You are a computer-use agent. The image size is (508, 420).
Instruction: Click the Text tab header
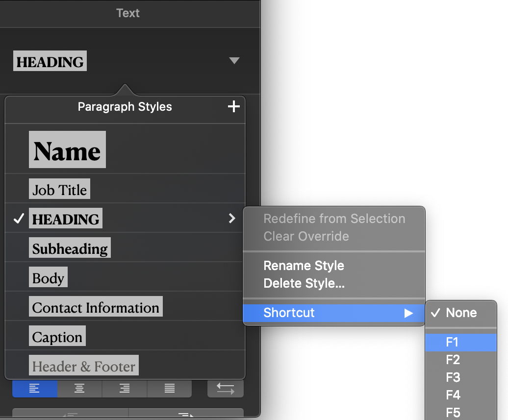[x=128, y=13]
